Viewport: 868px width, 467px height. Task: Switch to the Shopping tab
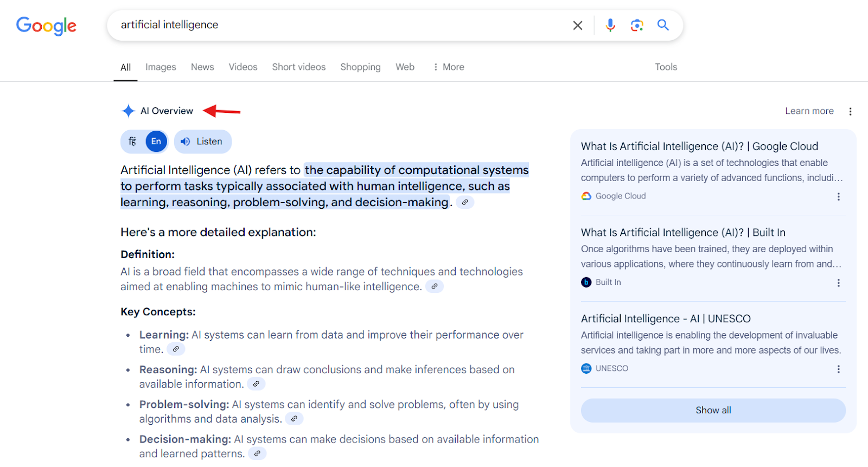[x=360, y=67]
